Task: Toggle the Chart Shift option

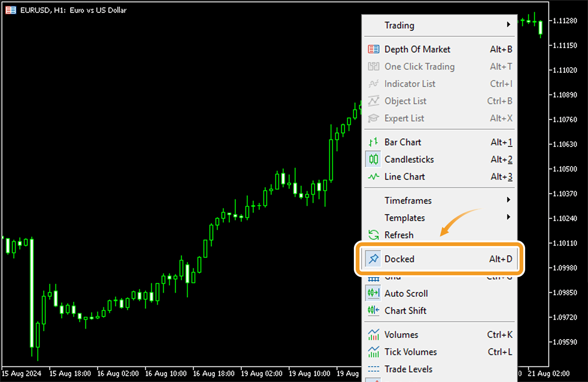Action: click(x=405, y=311)
